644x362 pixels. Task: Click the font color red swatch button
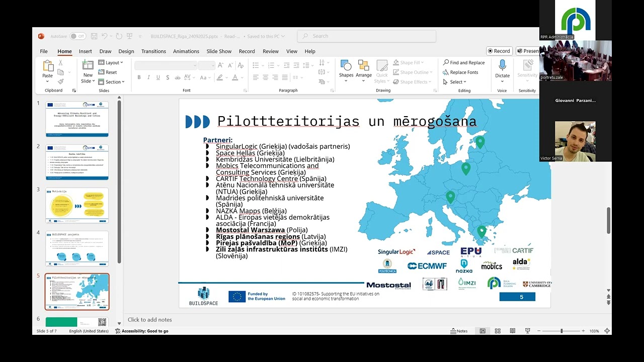(x=234, y=77)
